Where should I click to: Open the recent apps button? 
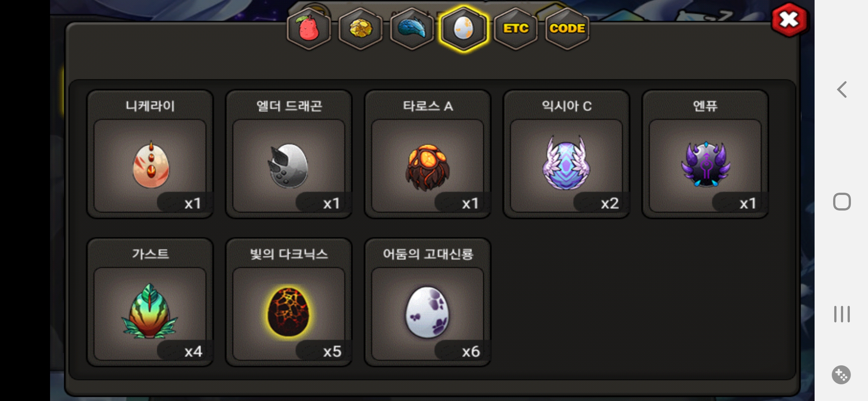click(x=842, y=314)
